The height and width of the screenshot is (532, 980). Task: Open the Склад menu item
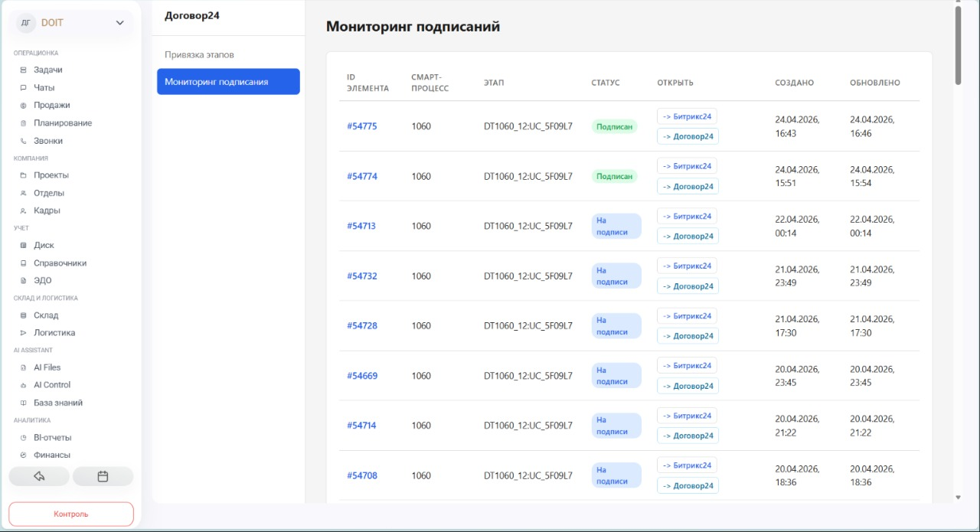[46, 315]
